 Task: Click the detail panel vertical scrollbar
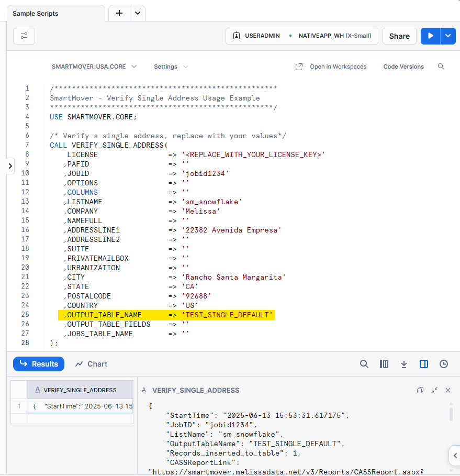pyautogui.click(x=451, y=414)
